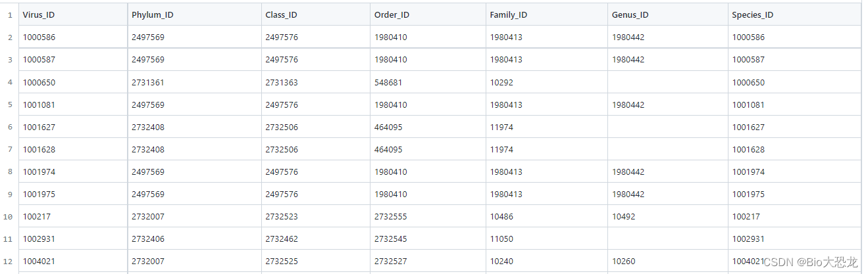Select row number 4
The width and height of the screenshot is (868, 274).
10,82
